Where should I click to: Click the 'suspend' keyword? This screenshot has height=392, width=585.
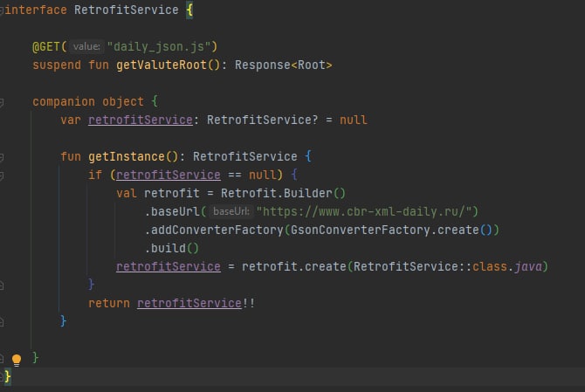click(57, 65)
